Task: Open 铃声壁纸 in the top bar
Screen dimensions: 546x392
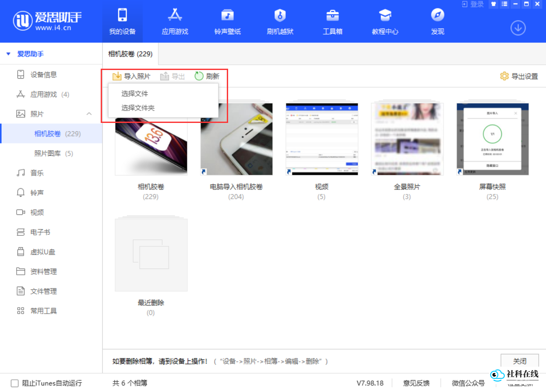Action: [227, 21]
